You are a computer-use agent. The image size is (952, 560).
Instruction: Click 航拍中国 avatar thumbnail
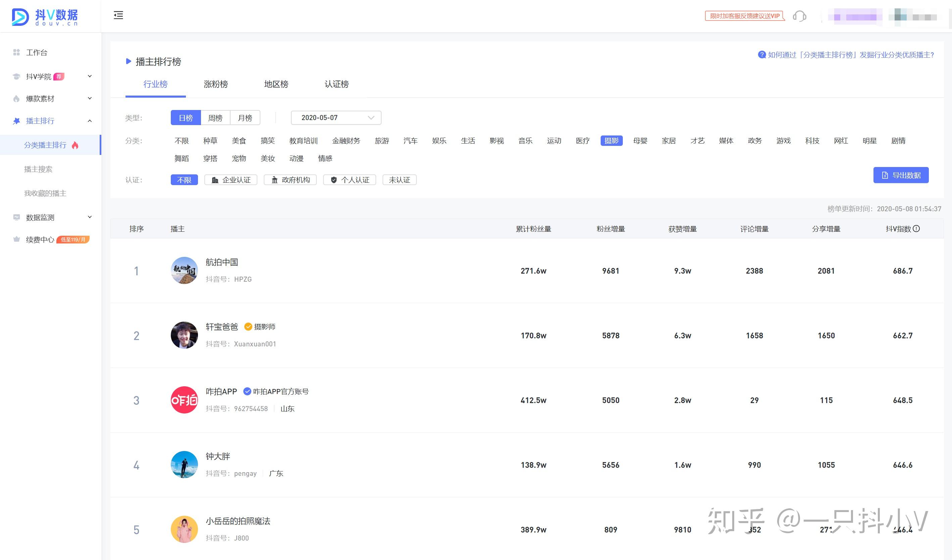(x=184, y=270)
